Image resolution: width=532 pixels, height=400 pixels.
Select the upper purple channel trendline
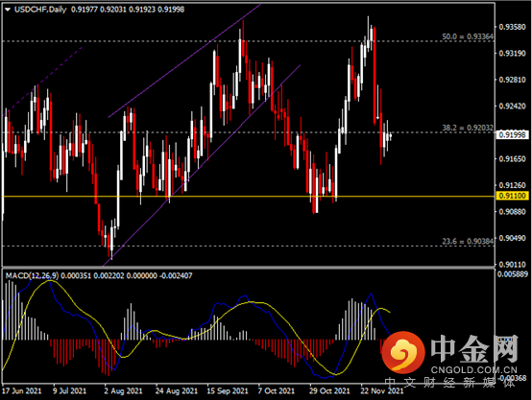[x=185, y=60]
